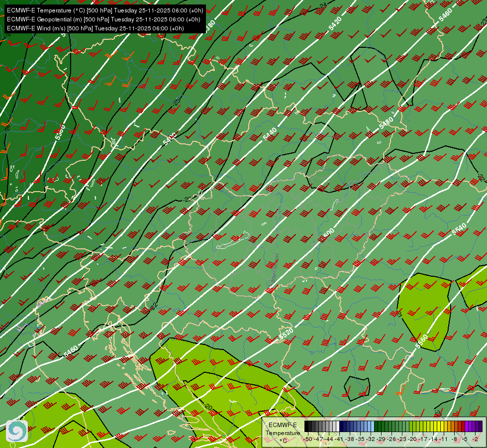Viewport: 487px width, 448px height.
Task: Pick the dark red legend swatch
Action: 463,426
